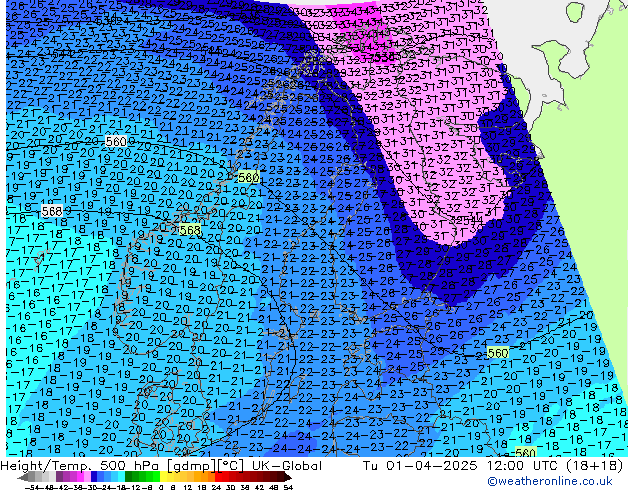Click the gray left arrow of color scale
The height and width of the screenshot is (490, 634).
coord(23,477)
